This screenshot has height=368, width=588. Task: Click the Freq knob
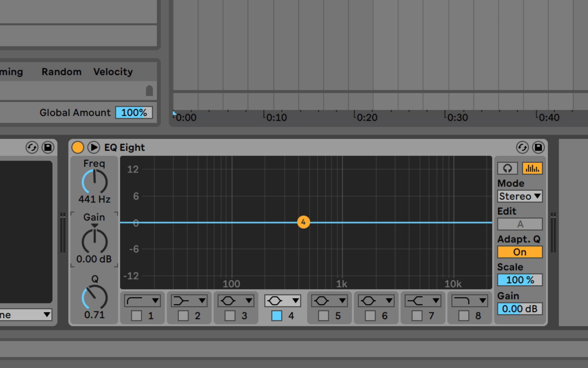[94, 182]
